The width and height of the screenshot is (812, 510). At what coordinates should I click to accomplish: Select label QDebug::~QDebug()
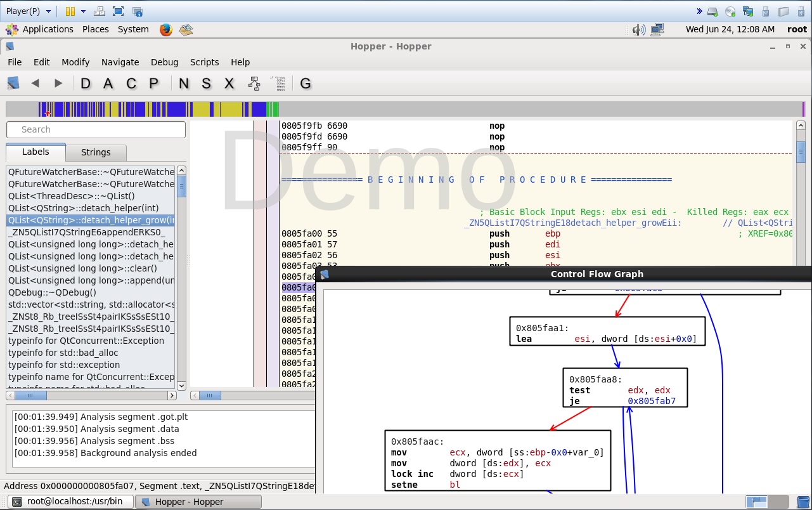(x=91, y=292)
